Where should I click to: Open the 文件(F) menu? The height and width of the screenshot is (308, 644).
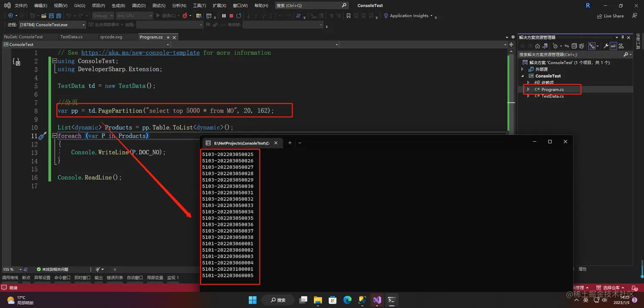click(21, 6)
